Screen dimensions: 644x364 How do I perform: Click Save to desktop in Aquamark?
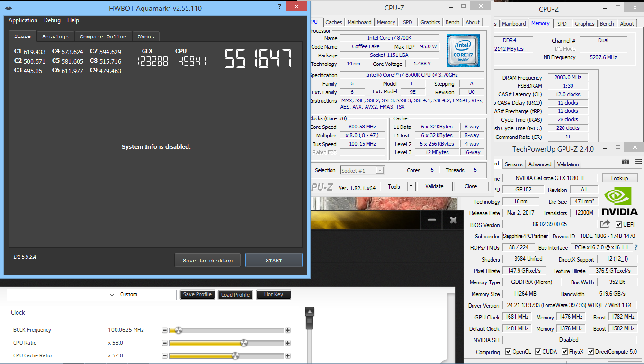[207, 260]
